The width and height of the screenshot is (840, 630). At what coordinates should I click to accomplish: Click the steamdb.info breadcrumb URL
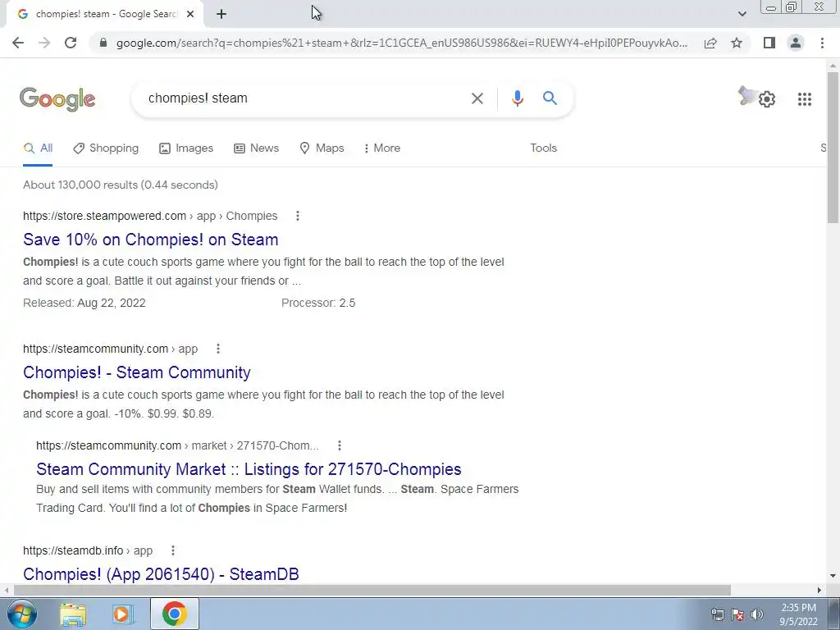87,550
